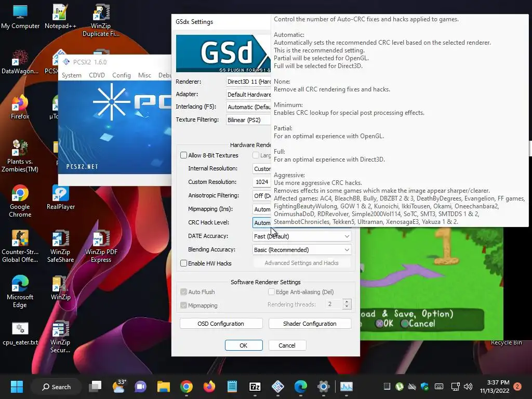Open the WinZip Secure desktop shortcut
The width and height of the screenshot is (532, 399).
click(60, 337)
